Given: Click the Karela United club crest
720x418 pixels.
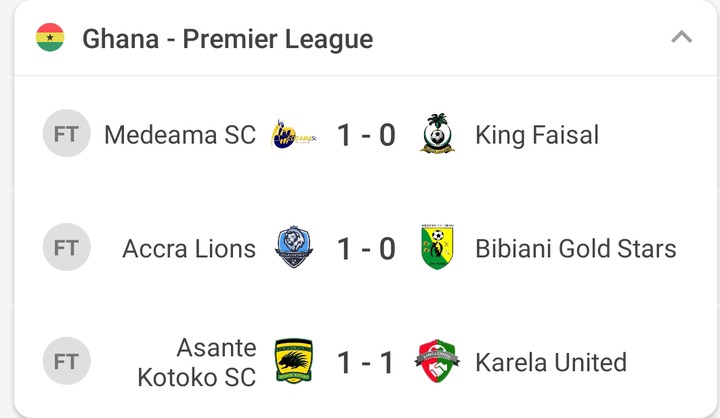Looking at the screenshot, I should (x=437, y=362).
